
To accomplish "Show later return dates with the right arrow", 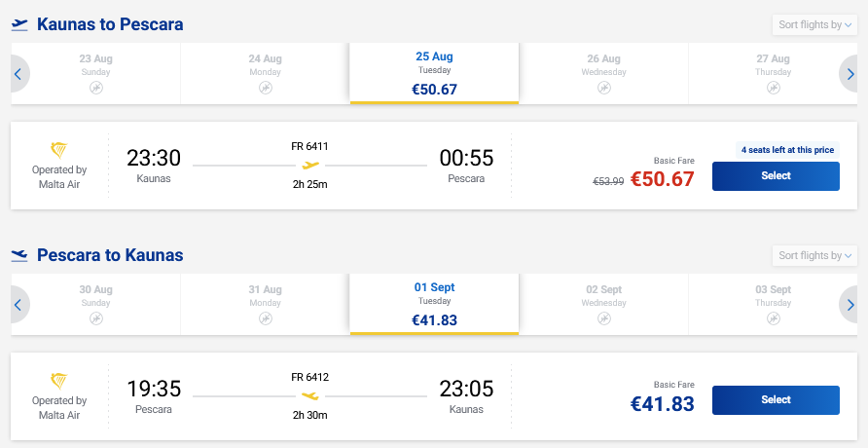I will (x=849, y=305).
